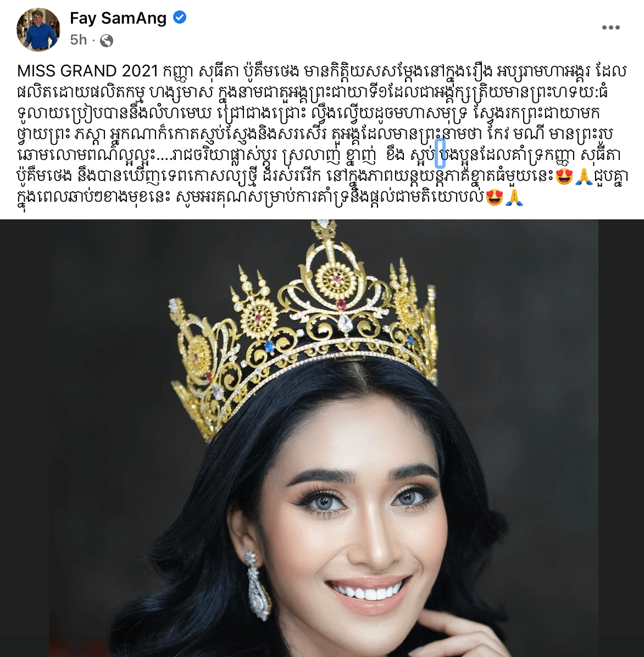
Task: Click the blue highlighted box within the post text
Action: point(440,154)
